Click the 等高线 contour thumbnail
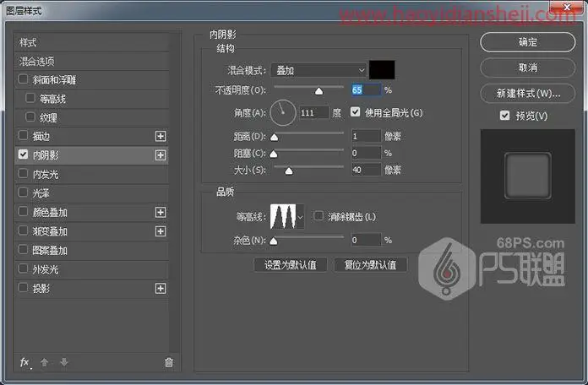Image resolution: width=588 pixels, height=385 pixels. tap(283, 217)
